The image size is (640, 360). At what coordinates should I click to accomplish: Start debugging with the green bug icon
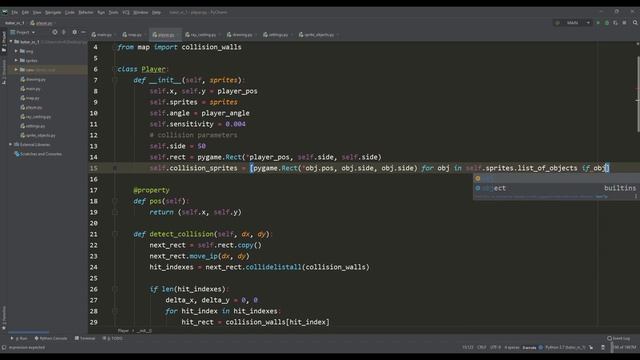point(607,23)
